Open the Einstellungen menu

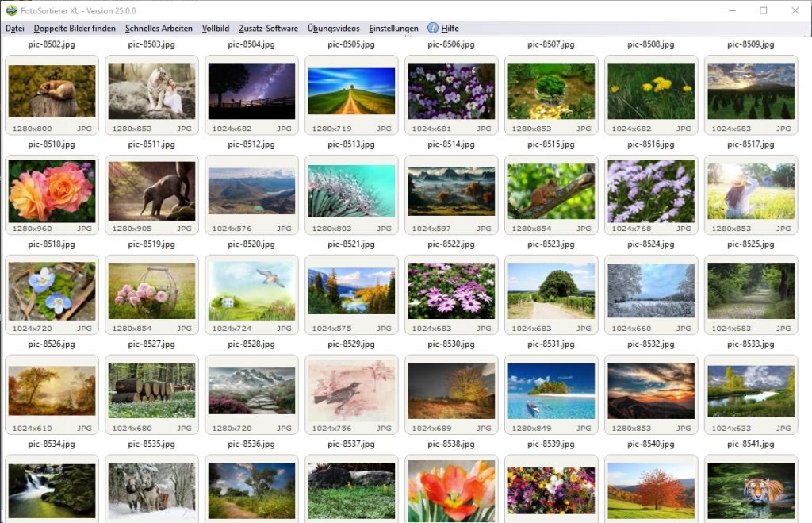point(393,28)
